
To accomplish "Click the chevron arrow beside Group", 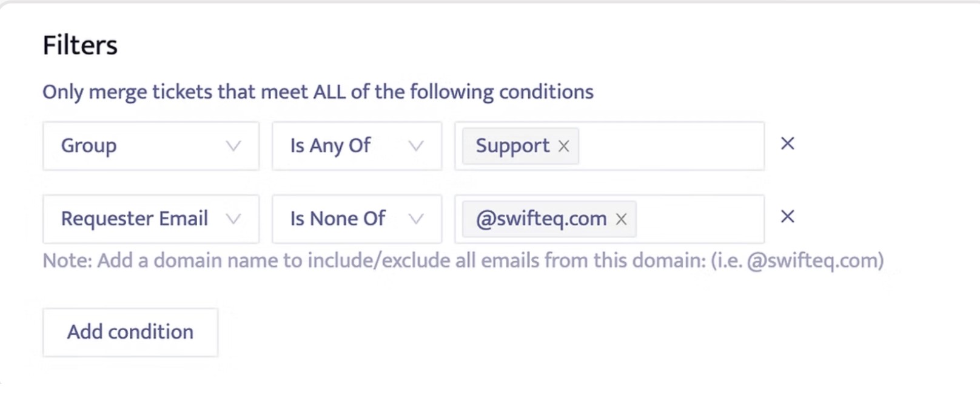I will click(x=233, y=146).
